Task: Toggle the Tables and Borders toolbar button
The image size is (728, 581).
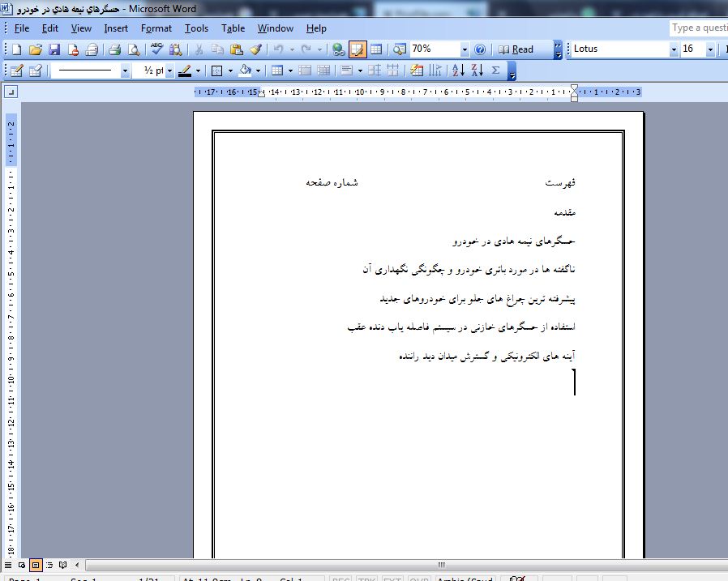Action: pyautogui.click(x=358, y=49)
